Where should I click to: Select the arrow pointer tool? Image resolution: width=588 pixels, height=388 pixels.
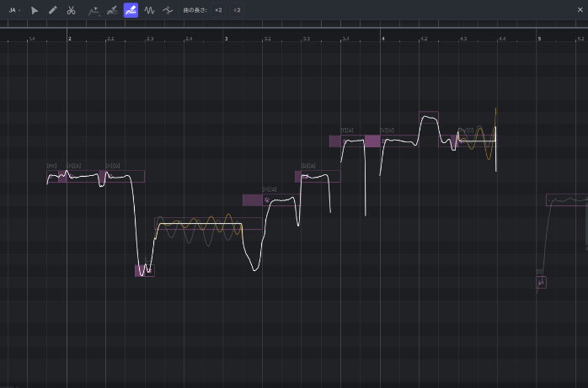click(35, 10)
